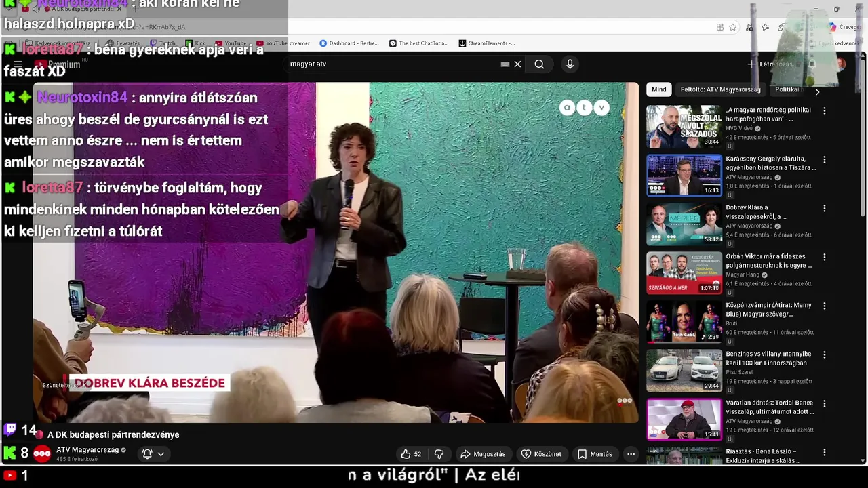The width and height of the screenshot is (868, 488).
Task: Open 'The best ChatBot a...' bookmark
Action: pyautogui.click(x=418, y=43)
